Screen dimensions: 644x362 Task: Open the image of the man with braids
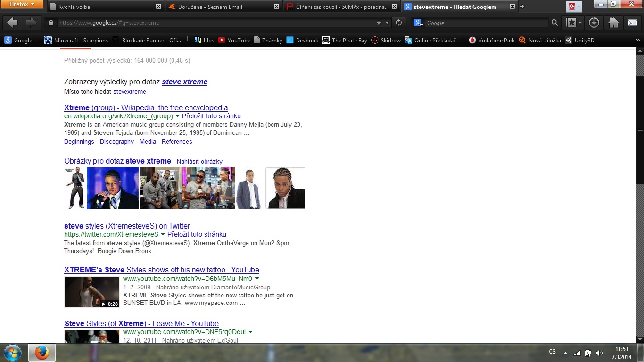coord(285,188)
